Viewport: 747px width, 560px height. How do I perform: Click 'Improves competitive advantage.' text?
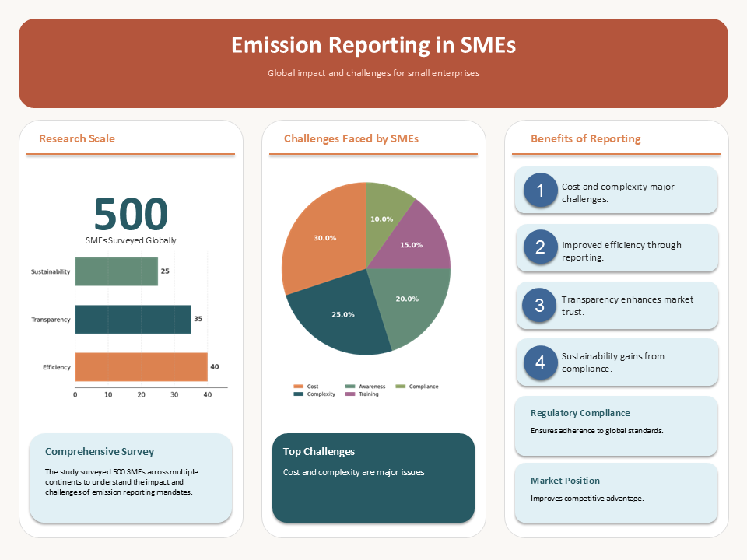[587, 498]
